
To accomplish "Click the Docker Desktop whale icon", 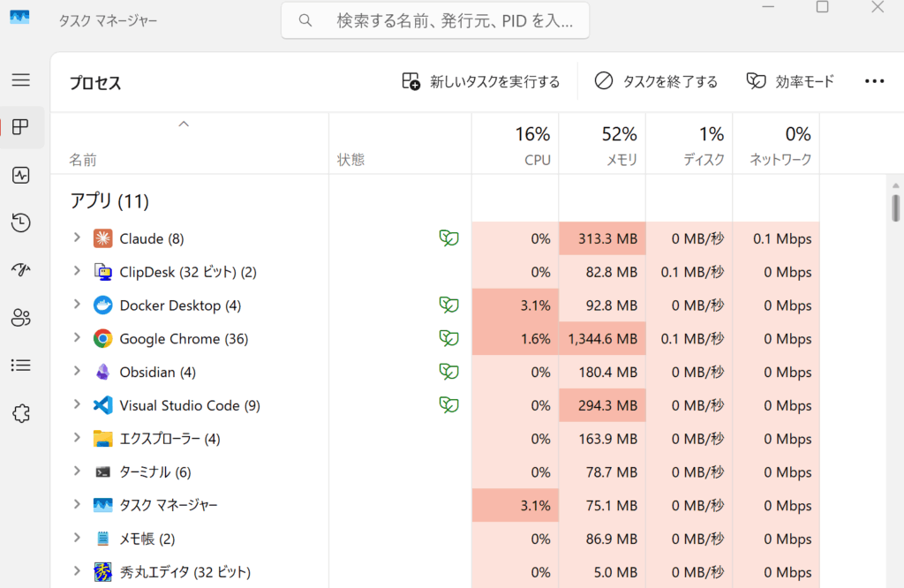I will click(103, 305).
